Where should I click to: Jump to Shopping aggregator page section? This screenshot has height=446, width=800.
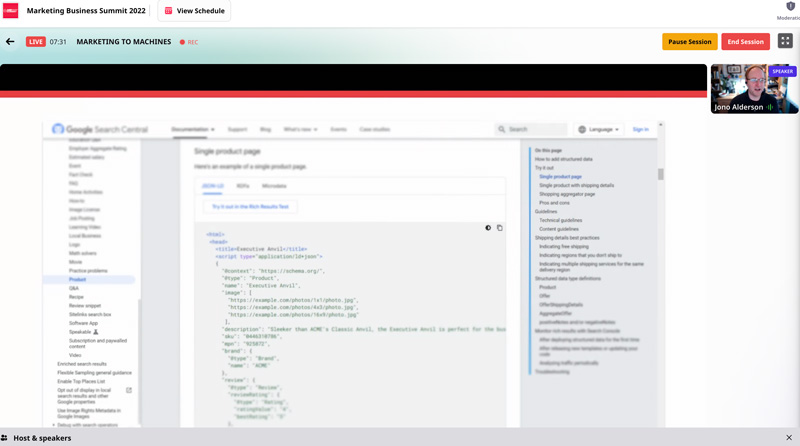point(567,194)
